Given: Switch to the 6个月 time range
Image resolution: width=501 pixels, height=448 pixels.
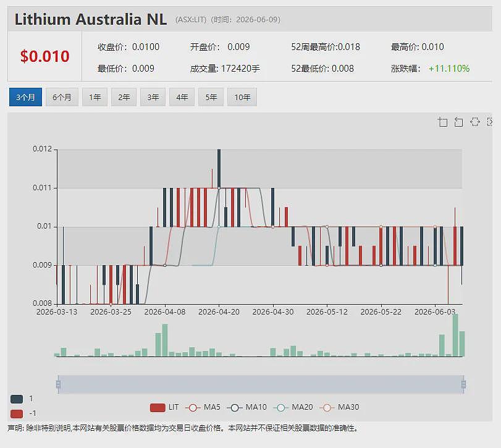Looking at the screenshot, I should (x=62, y=97).
